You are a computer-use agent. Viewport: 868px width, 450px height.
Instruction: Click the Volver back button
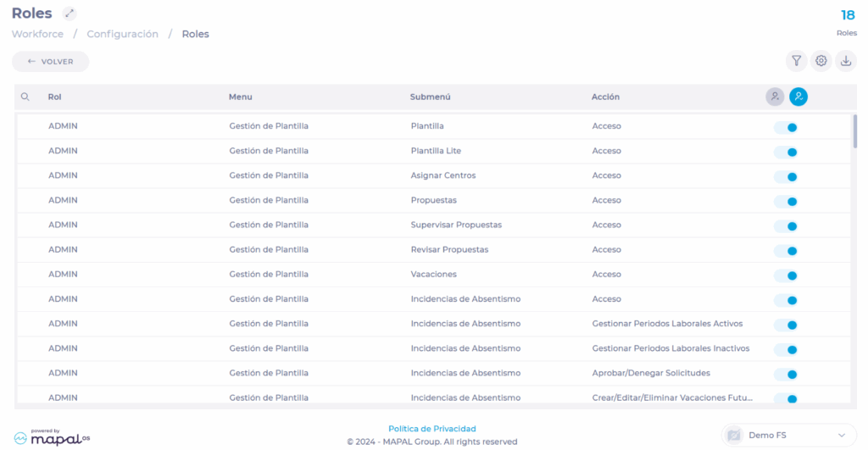pos(50,62)
